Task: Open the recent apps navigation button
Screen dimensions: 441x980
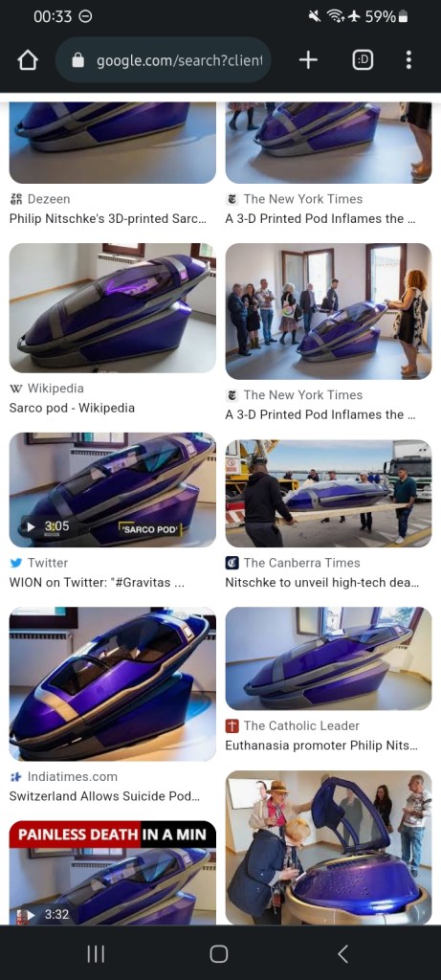Action: [x=96, y=953]
